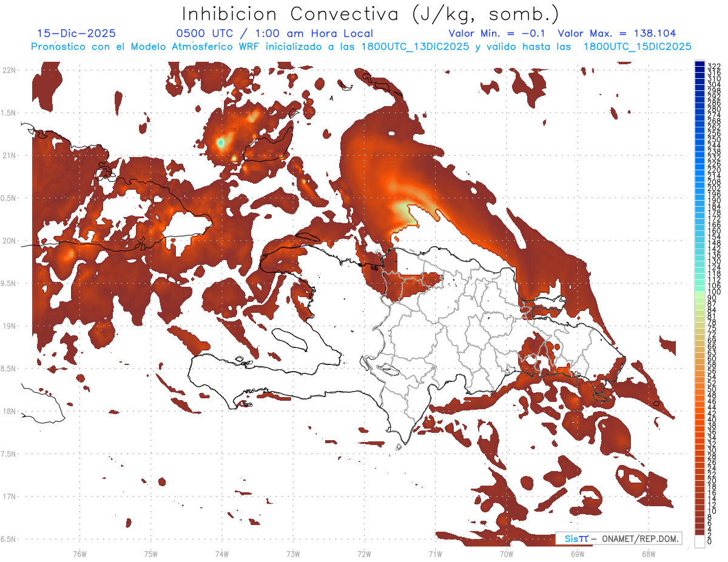Click the '202' color scale value

713,188
